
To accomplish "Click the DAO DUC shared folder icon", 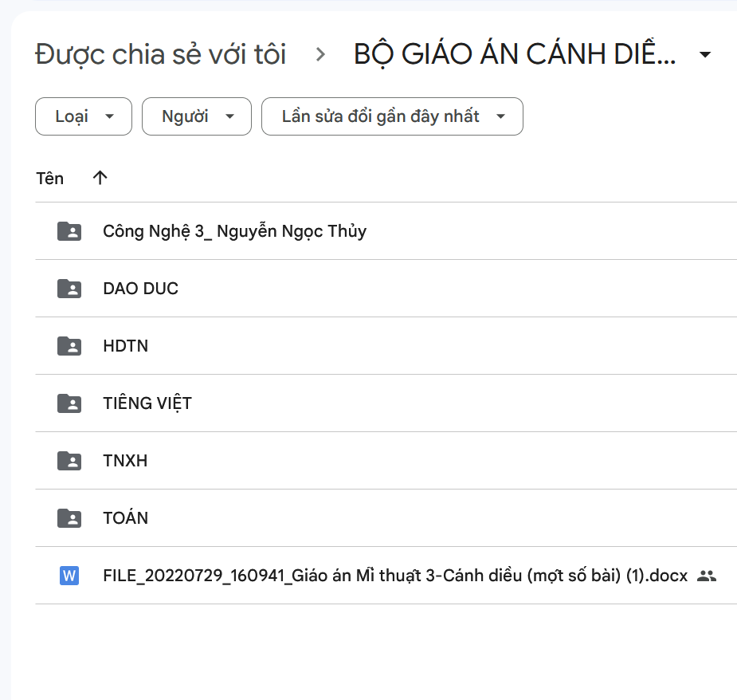I will pos(69,289).
